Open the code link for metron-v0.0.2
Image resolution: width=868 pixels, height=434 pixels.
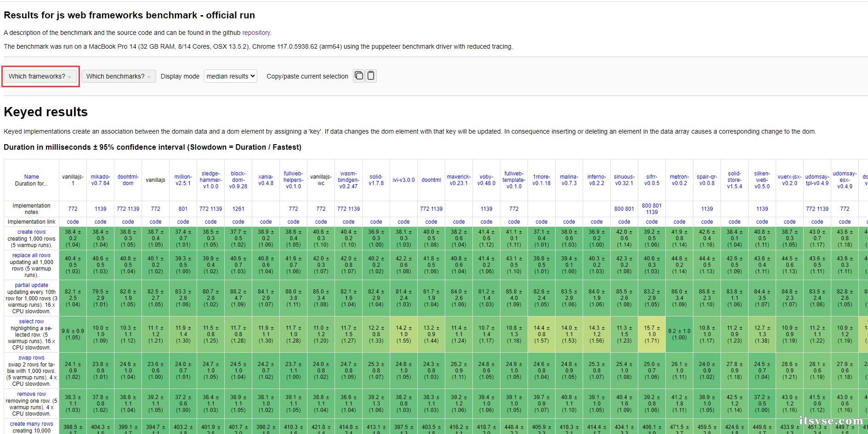[x=679, y=222]
